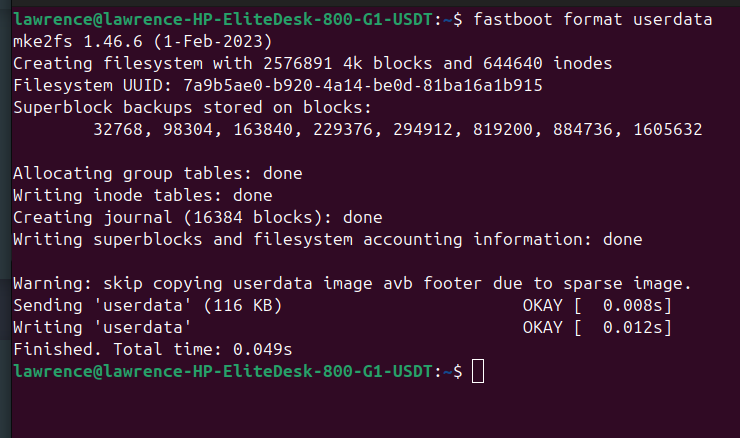Click the block number 1605632

(668, 129)
